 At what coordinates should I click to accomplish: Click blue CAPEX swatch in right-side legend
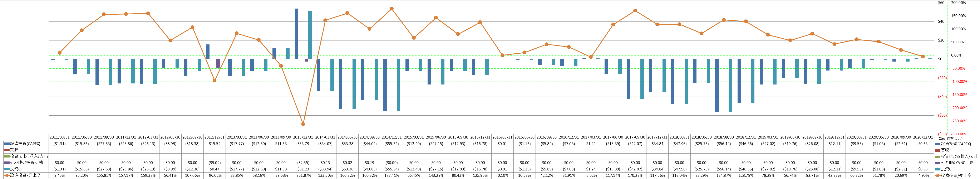[x=937, y=144]
